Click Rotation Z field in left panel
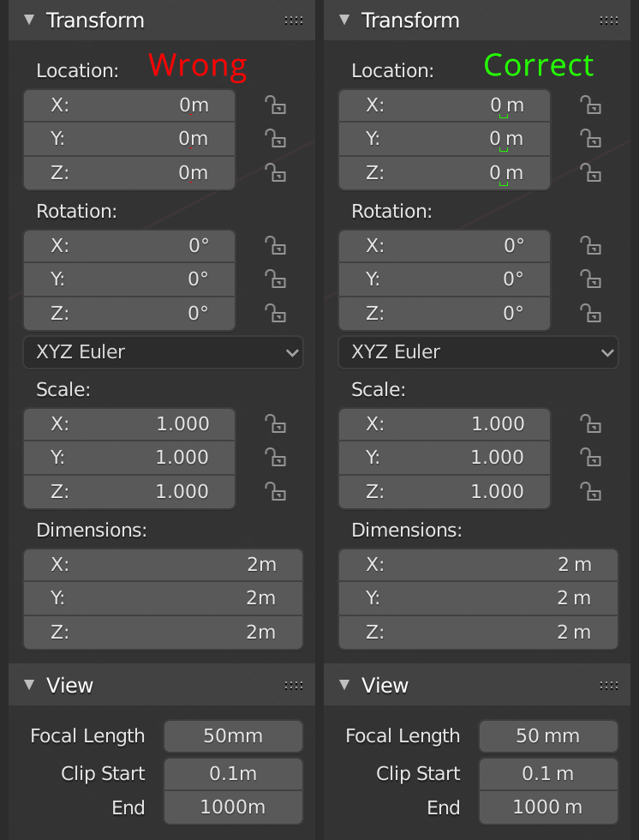 click(129, 314)
